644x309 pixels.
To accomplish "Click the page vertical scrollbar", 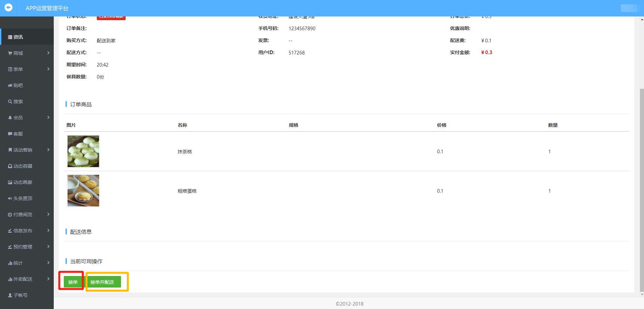I will (642, 188).
